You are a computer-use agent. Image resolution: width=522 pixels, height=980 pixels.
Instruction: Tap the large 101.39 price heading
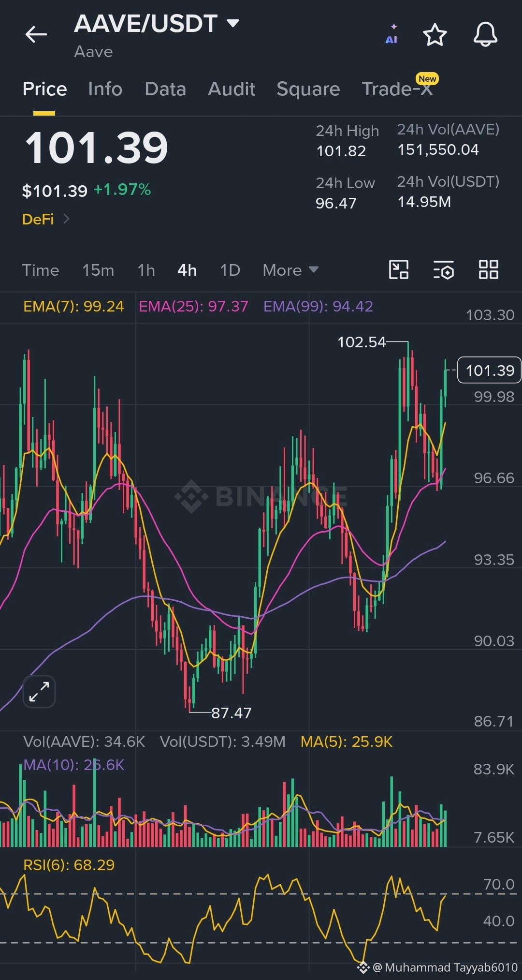[x=96, y=148]
